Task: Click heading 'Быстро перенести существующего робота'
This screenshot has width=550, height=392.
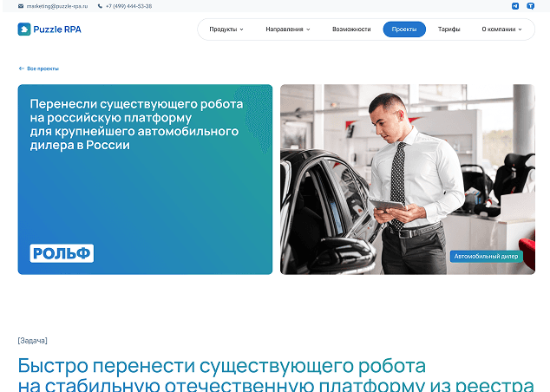Action: tap(222, 366)
